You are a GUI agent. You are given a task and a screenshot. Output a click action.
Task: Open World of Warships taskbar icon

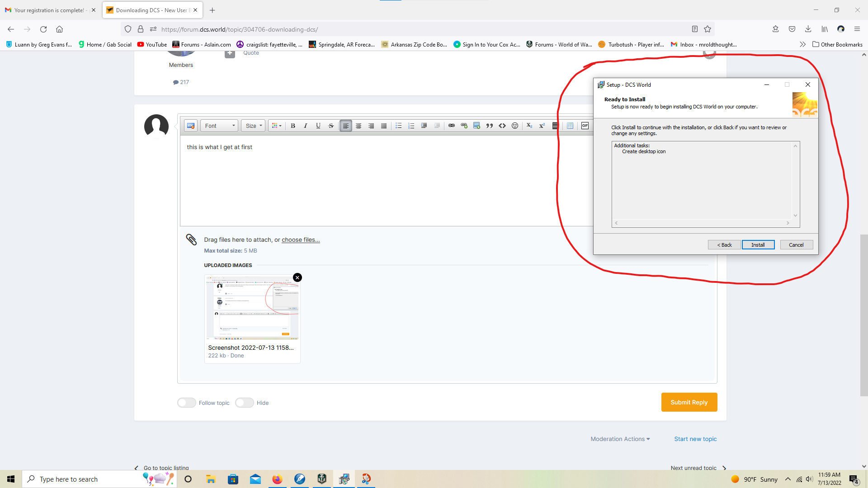point(322,479)
